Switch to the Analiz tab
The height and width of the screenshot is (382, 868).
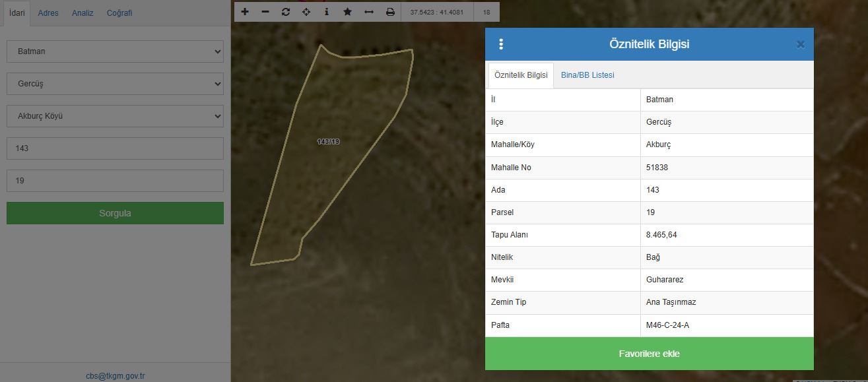83,13
